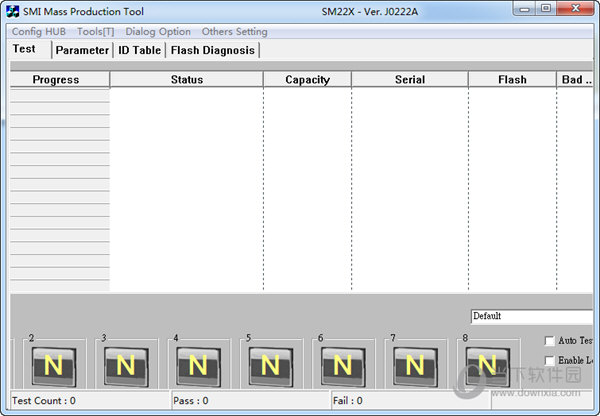Click the Pass : 0 status field
Screen dimensions: 600x416
(251, 401)
